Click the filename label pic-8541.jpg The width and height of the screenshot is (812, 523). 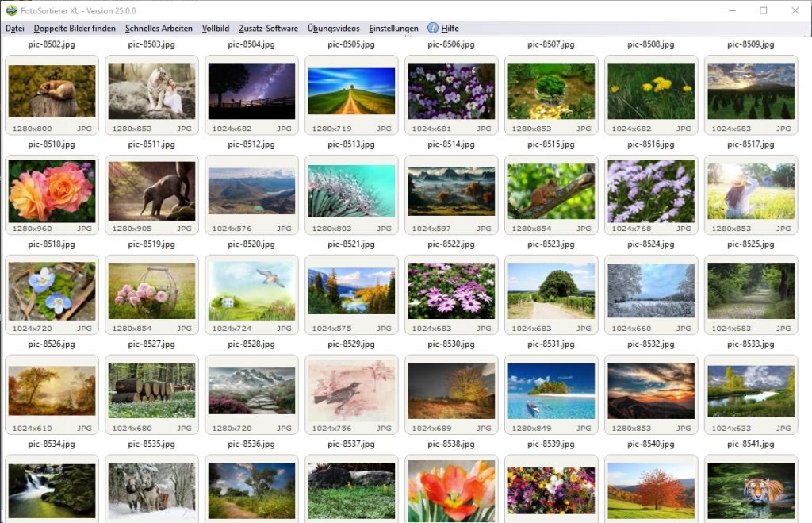[749, 444]
